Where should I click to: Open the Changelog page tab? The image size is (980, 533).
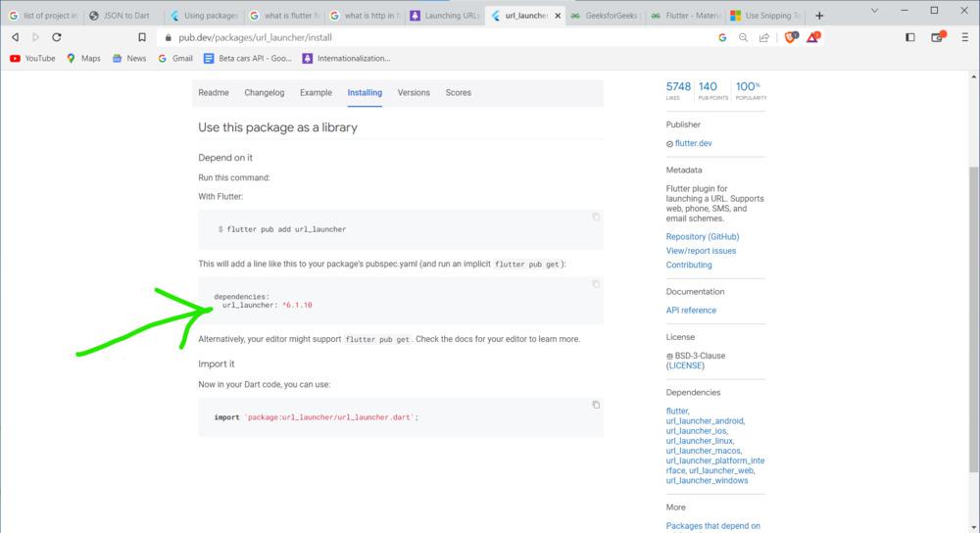coord(264,92)
